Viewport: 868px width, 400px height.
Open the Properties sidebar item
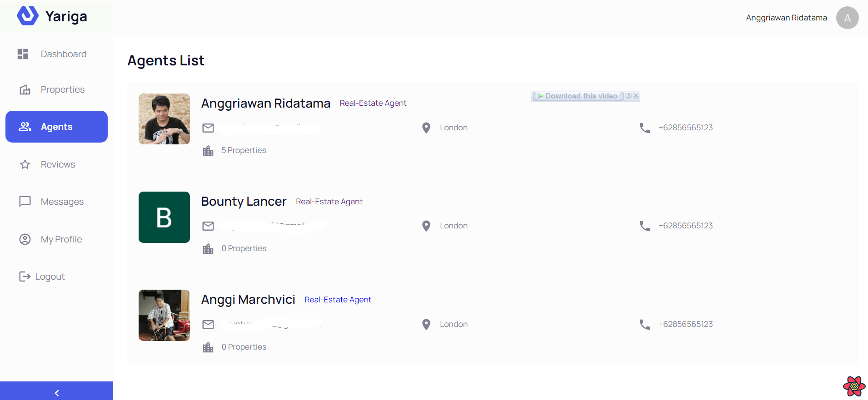(56, 89)
